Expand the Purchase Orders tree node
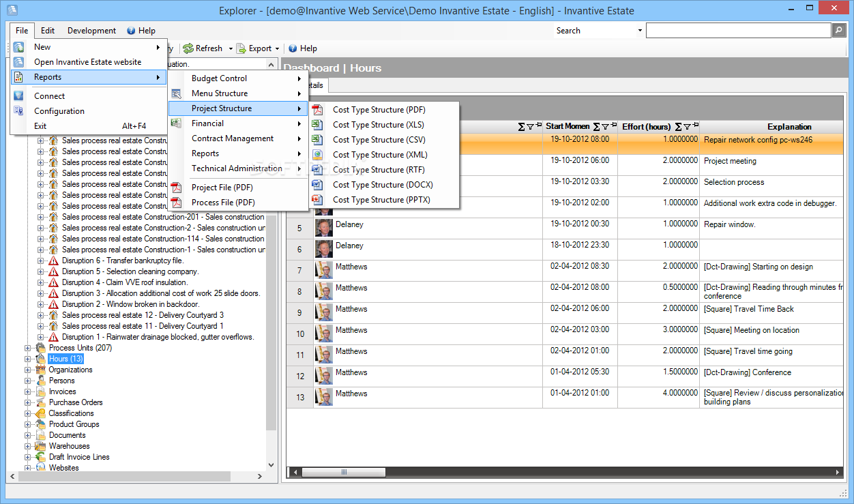 (x=28, y=402)
